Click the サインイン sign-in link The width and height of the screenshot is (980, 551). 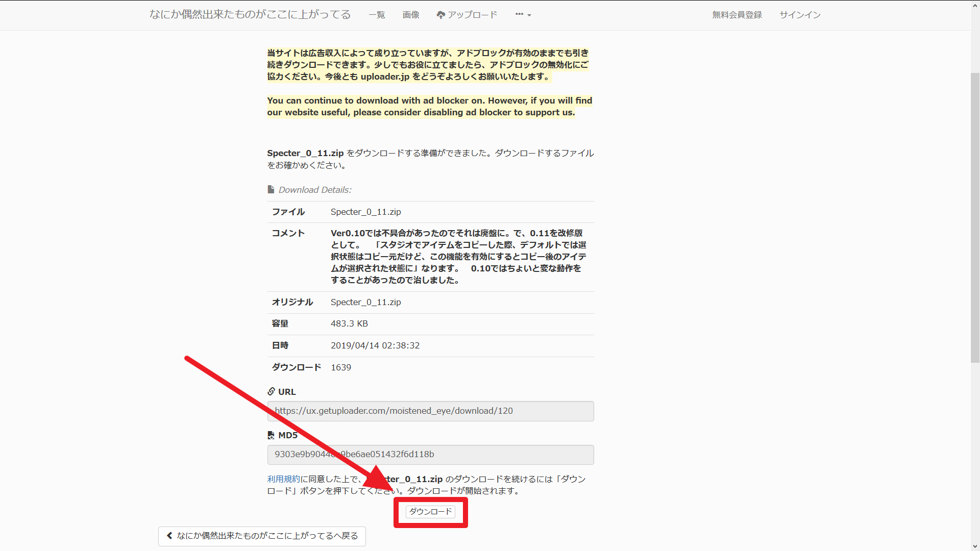point(800,15)
